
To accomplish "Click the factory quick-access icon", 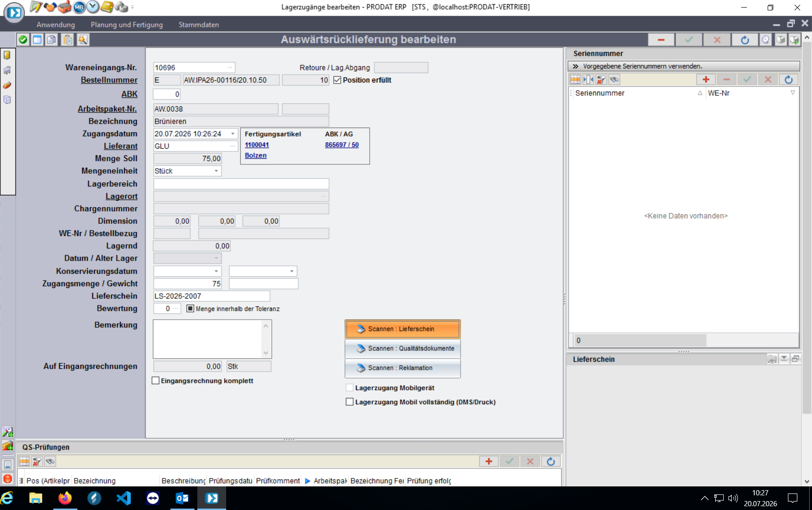I will tap(65, 7).
